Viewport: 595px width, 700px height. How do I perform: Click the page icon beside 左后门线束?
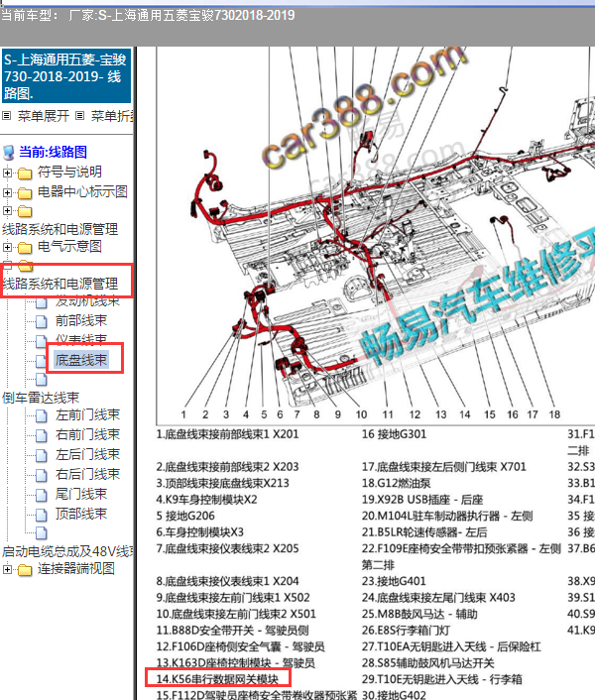[41, 455]
